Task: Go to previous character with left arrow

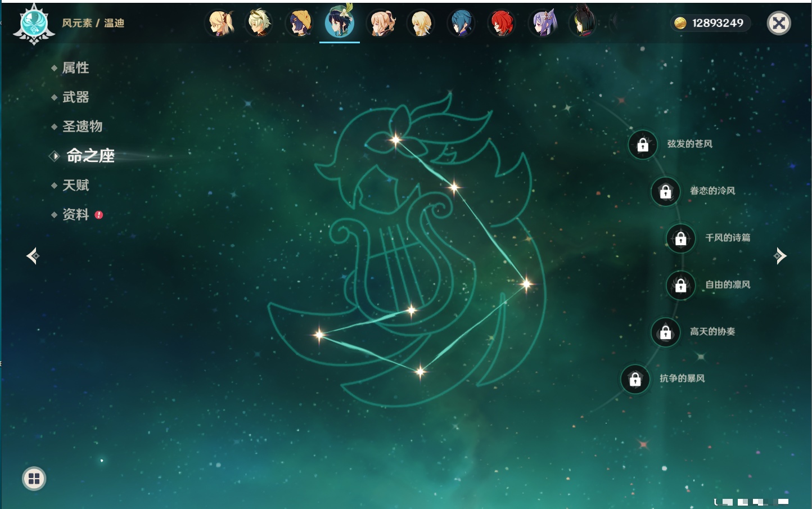Action: (x=33, y=256)
